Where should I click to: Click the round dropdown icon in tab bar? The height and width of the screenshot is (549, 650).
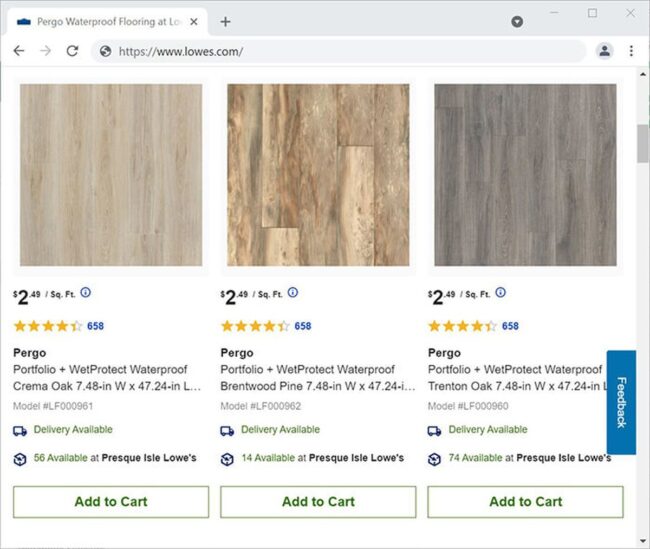517,22
